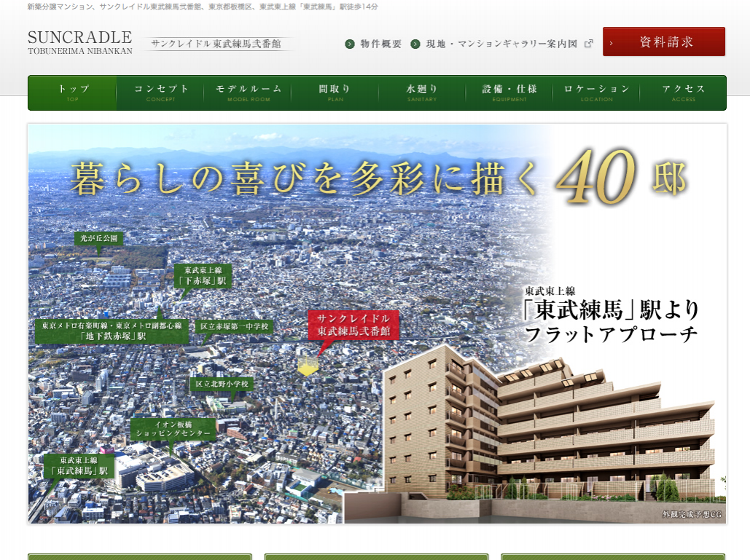Open the アクセス menu item
The image size is (750, 560).
[684, 92]
